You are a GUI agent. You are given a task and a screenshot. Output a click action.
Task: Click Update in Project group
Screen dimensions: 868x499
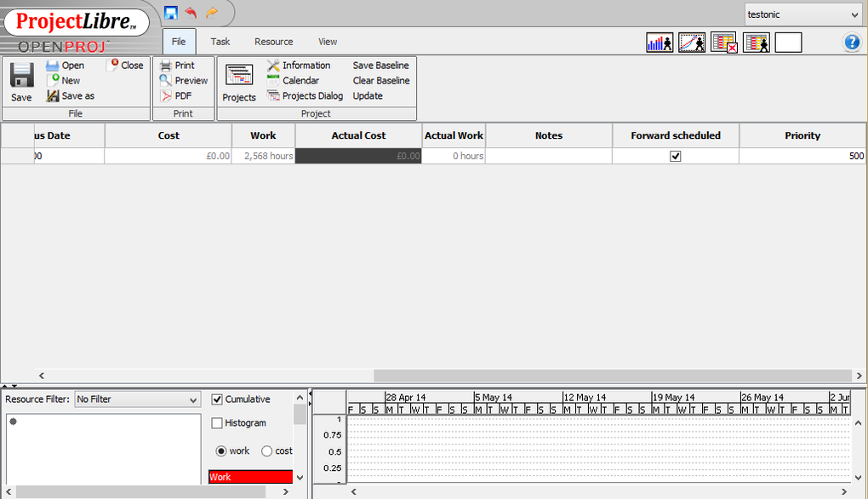pyautogui.click(x=368, y=96)
